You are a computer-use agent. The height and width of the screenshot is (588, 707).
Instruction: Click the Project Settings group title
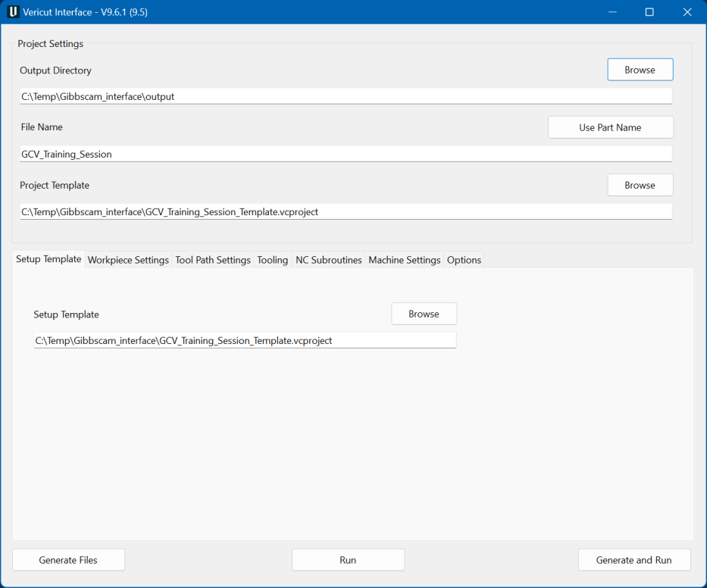[x=51, y=44]
